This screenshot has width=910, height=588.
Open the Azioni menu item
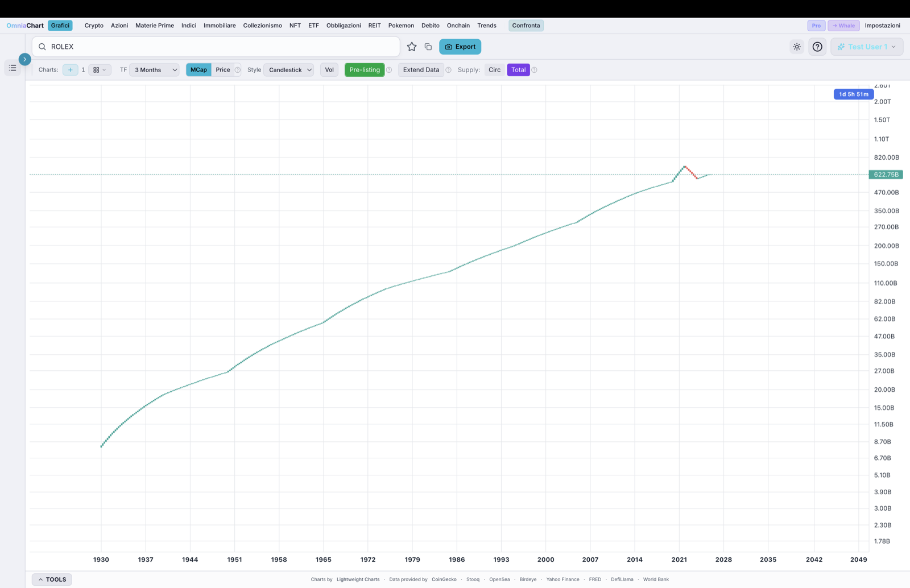(x=119, y=26)
